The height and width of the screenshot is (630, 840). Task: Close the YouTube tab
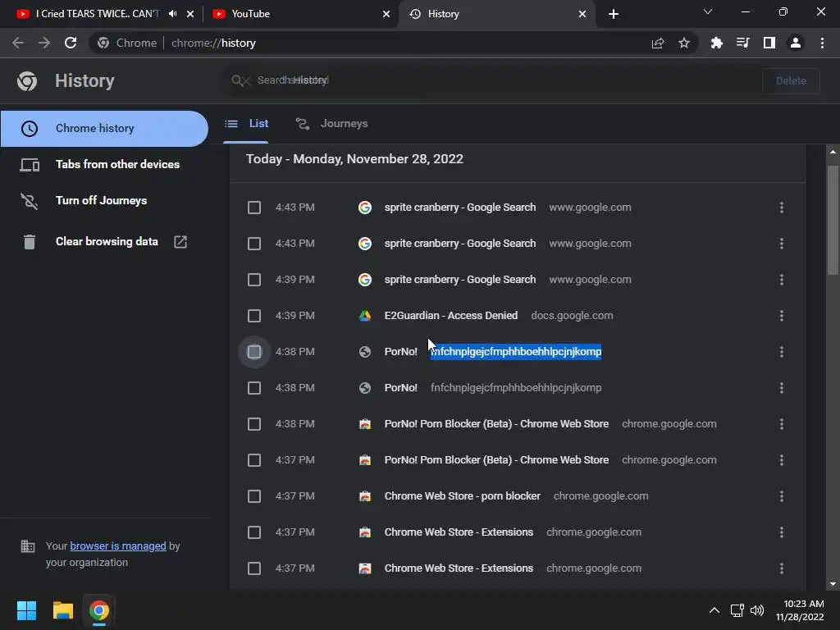click(386, 14)
